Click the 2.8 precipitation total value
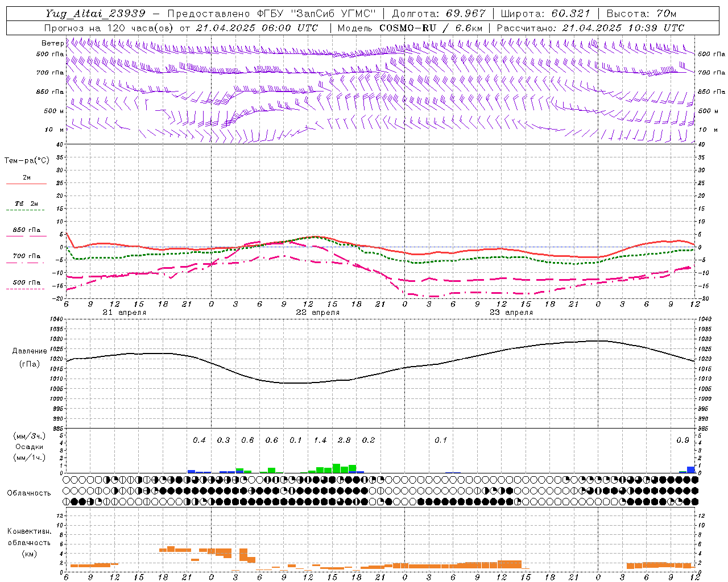 click(x=344, y=440)
